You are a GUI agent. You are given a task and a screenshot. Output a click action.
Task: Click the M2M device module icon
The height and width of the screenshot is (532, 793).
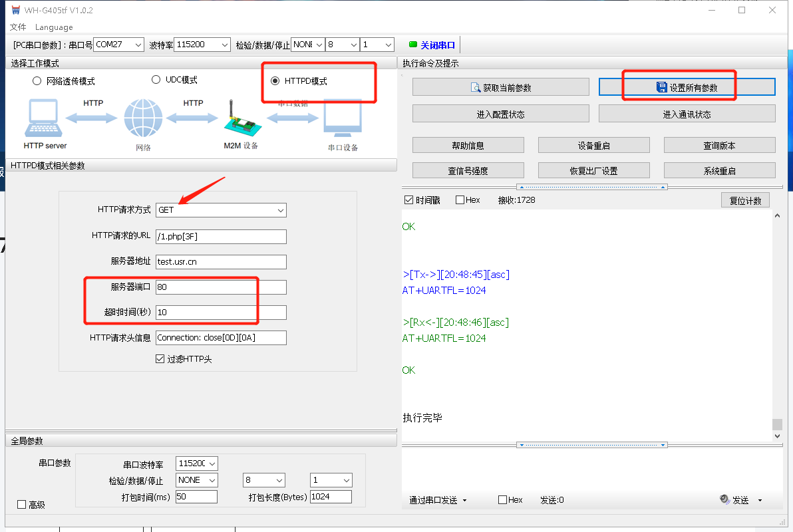click(238, 120)
